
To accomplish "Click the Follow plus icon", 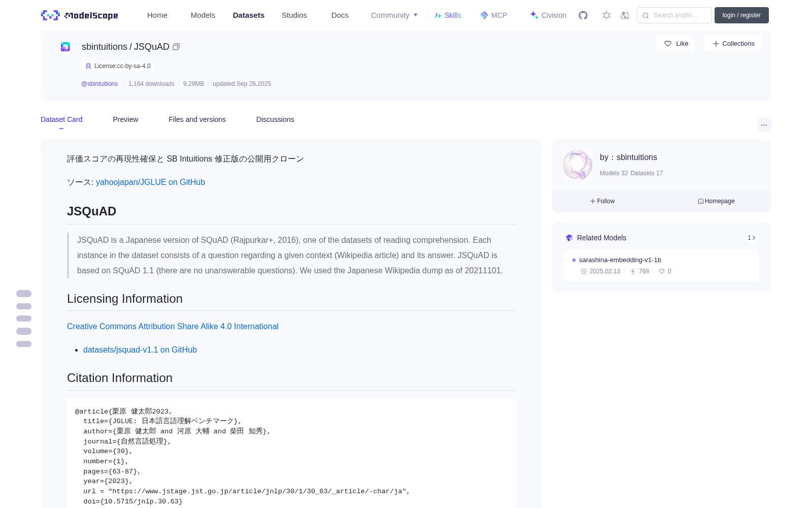I will point(593,201).
